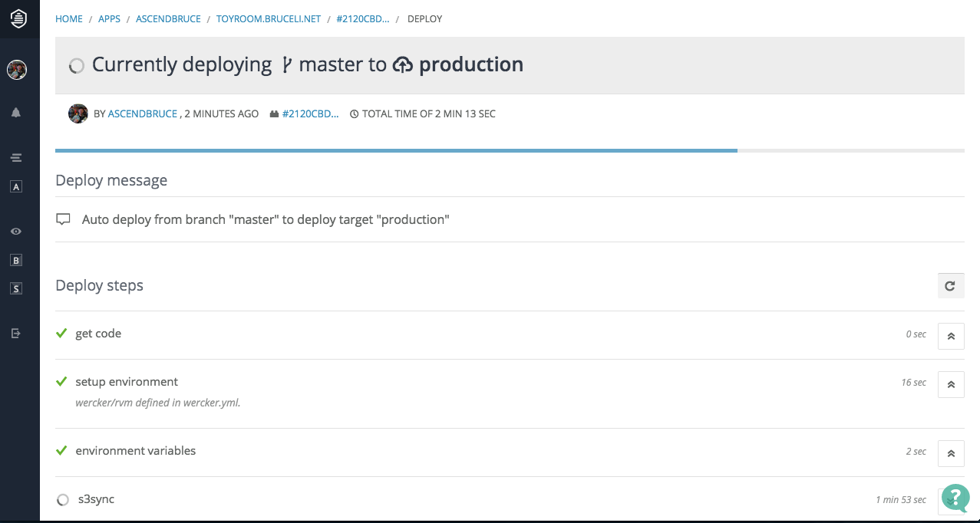Open the sidebar S icon
The height and width of the screenshot is (523, 980).
16,288
